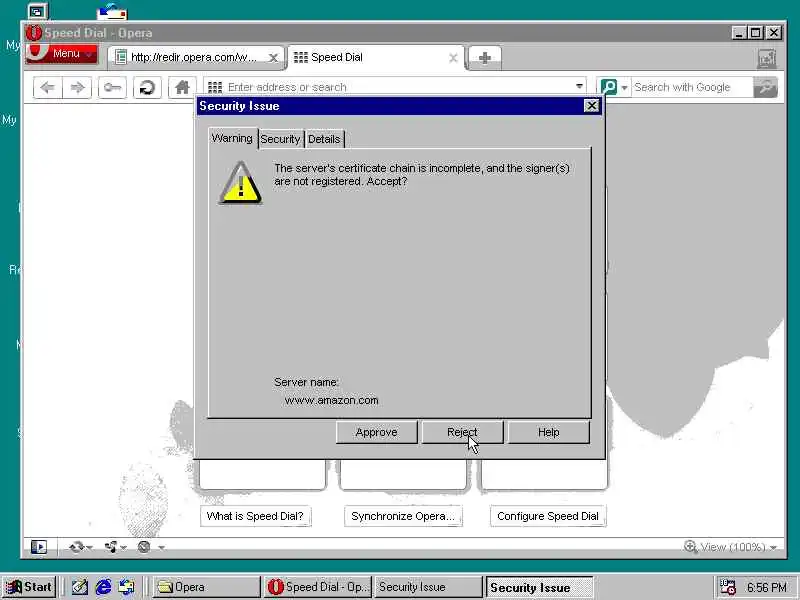
Task: Close the Security Issue dialog
Action: pyautogui.click(x=591, y=106)
